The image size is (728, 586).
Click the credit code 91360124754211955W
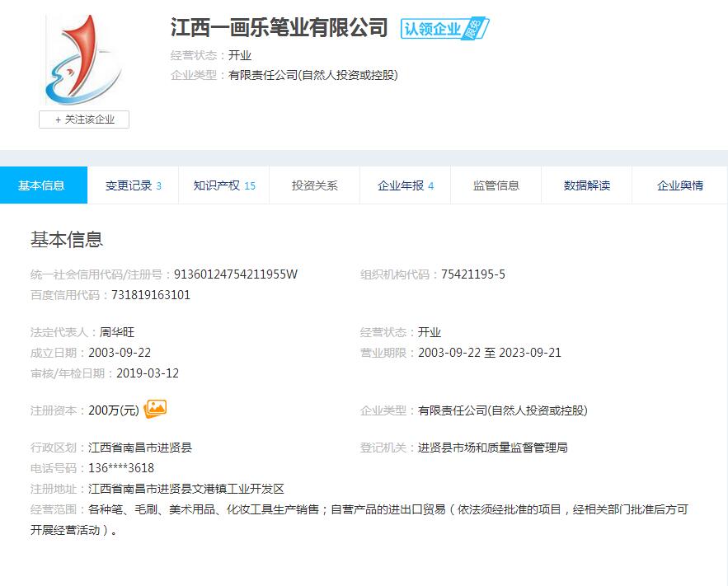click(236, 274)
